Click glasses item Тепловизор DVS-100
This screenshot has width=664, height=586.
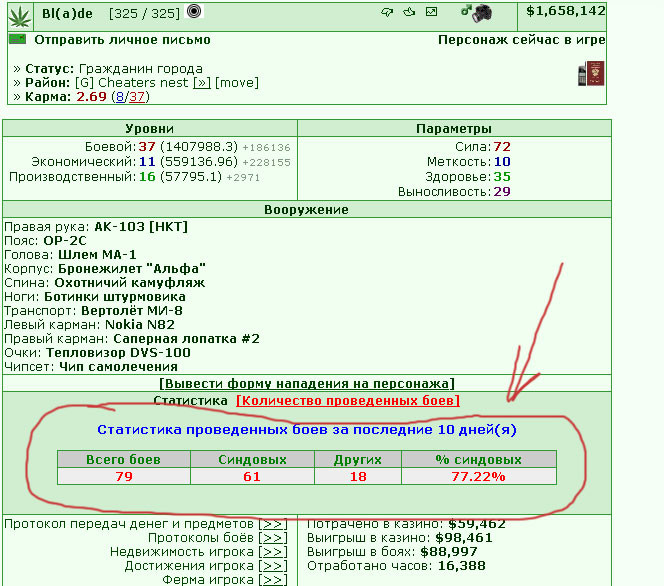tap(118, 353)
